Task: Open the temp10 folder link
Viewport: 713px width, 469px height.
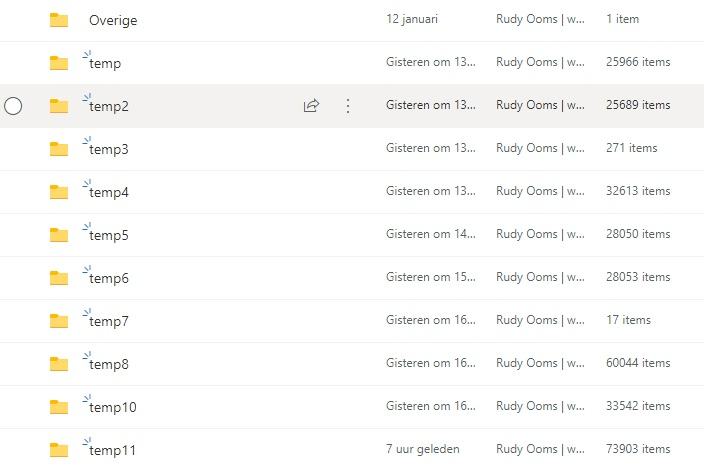Action: (x=113, y=407)
